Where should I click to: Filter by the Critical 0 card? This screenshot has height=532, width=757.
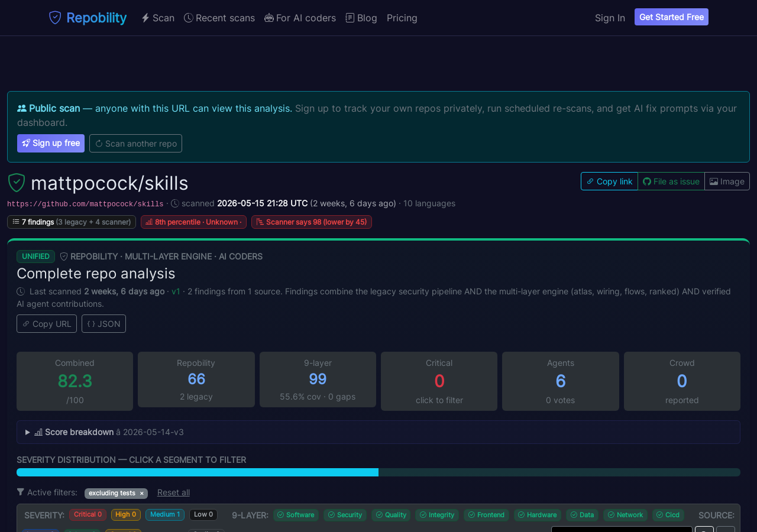pyautogui.click(x=439, y=381)
